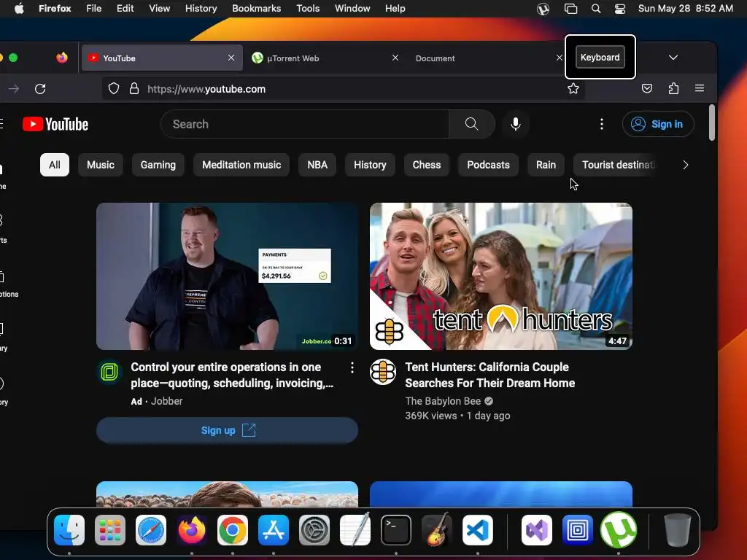Open uTorrent from the Dock

click(619, 530)
